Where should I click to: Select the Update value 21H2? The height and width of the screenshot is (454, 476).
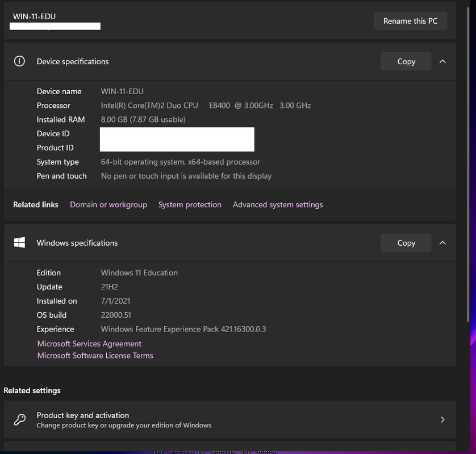point(109,287)
